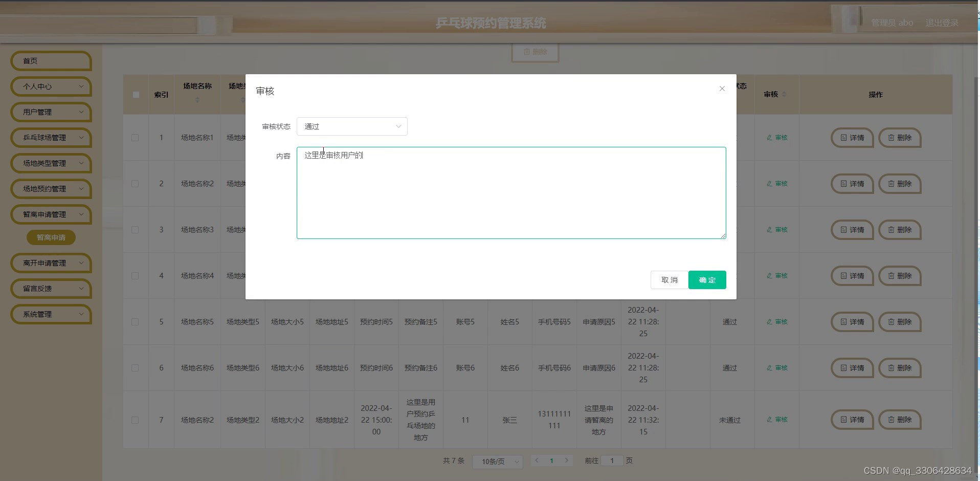980x481 pixels.
Task: Tick the checkbox for row 6
Action: 135,368
